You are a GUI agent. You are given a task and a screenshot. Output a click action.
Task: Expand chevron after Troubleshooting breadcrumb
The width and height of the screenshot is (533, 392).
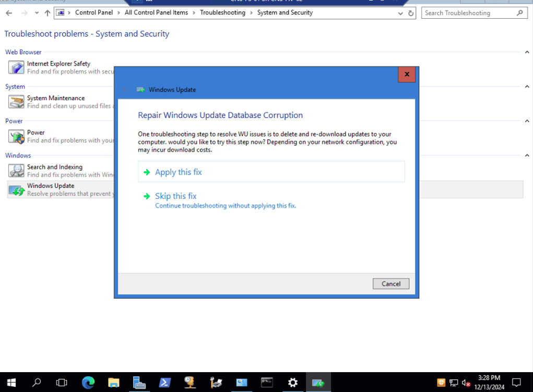pyautogui.click(x=251, y=13)
